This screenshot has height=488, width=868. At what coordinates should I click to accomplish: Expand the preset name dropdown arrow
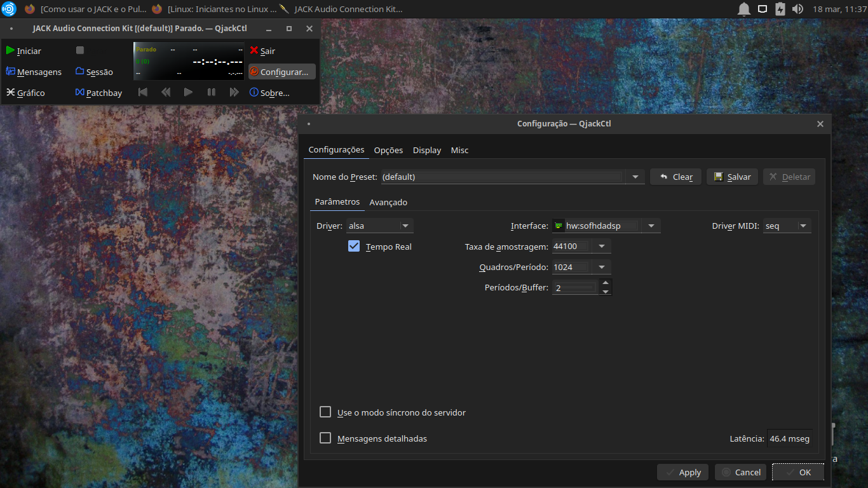635,177
